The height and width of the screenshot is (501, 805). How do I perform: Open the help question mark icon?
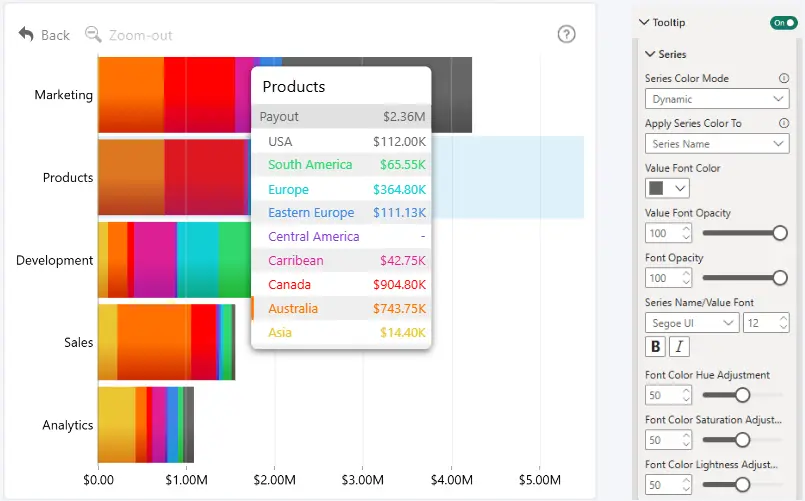point(566,34)
